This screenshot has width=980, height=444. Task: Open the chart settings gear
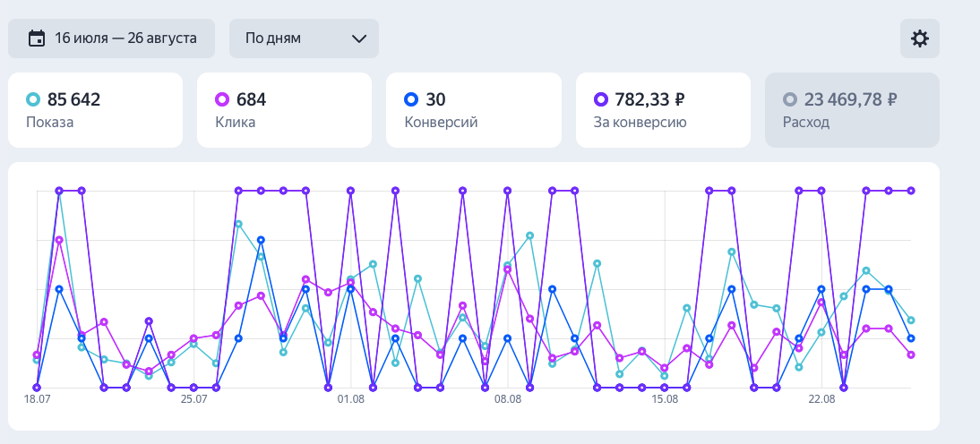coord(920,38)
